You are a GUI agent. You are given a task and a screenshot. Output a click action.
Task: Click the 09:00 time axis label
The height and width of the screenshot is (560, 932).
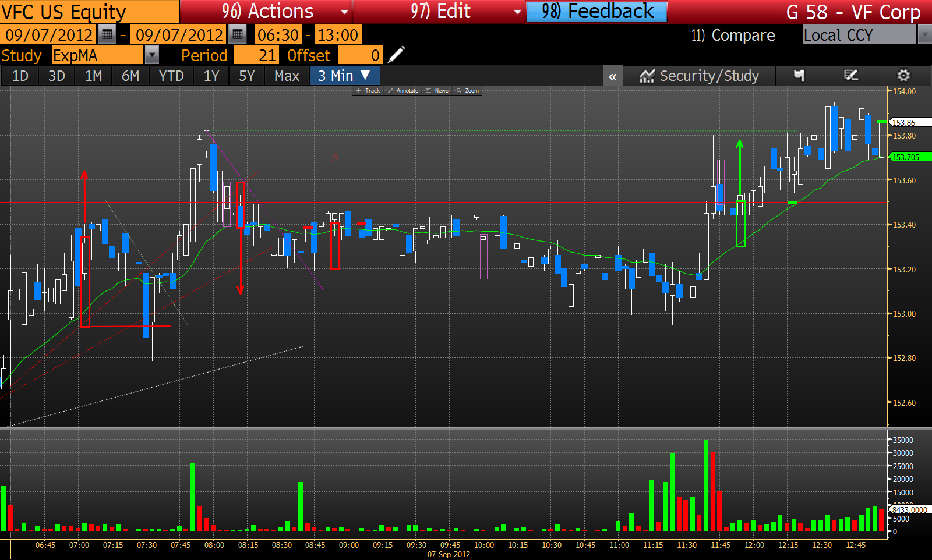(x=349, y=545)
